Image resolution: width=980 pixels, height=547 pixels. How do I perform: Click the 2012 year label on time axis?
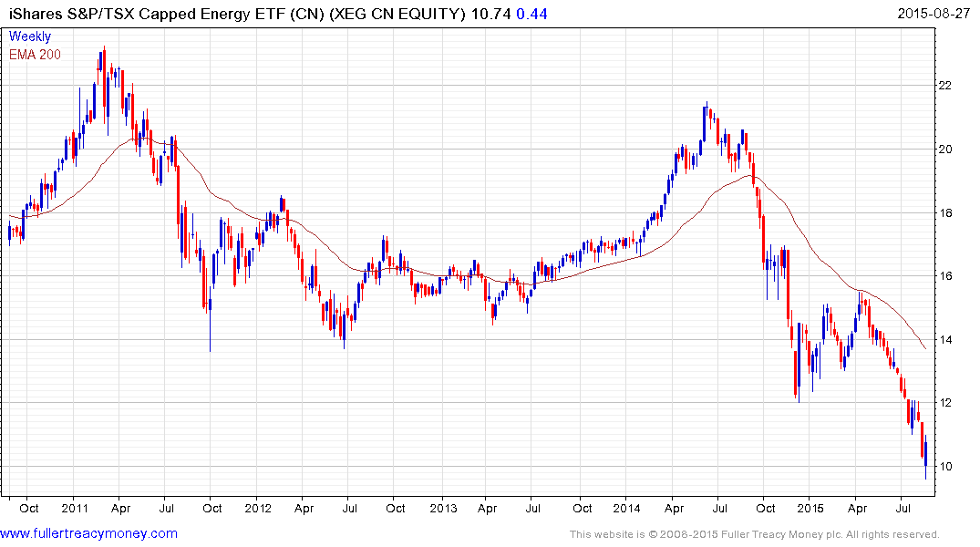pyautogui.click(x=258, y=508)
